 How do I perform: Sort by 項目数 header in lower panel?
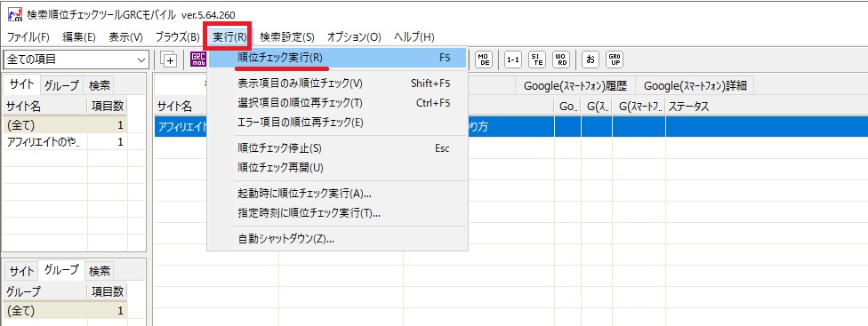[108, 291]
